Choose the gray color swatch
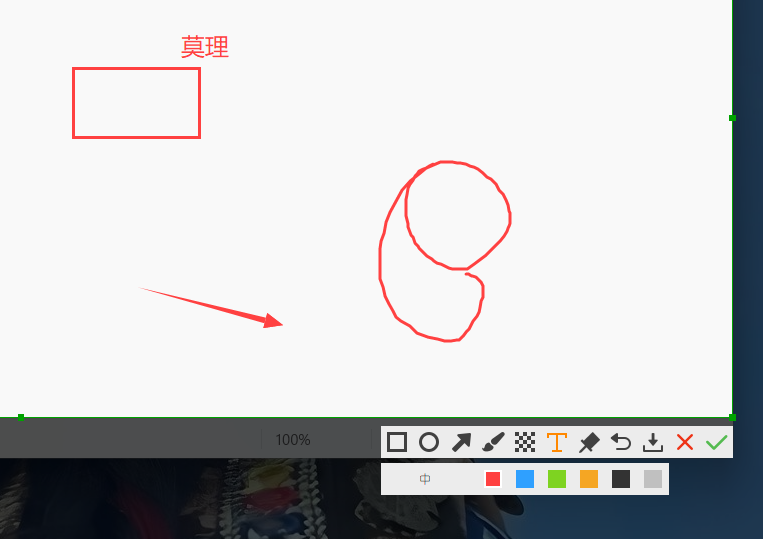Image resolution: width=763 pixels, height=539 pixels. [653, 479]
